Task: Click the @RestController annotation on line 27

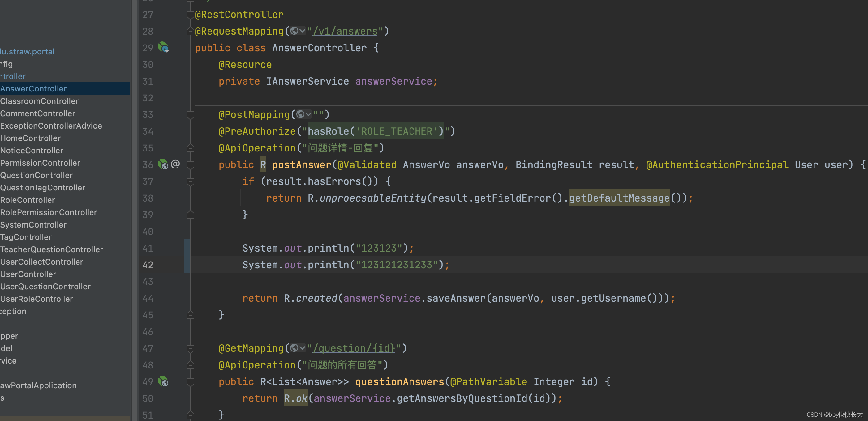Action: tap(239, 15)
